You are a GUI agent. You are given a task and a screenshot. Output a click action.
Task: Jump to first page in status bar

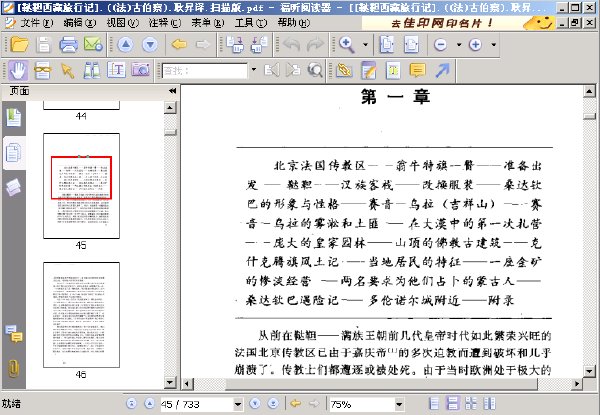coord(131,404)
